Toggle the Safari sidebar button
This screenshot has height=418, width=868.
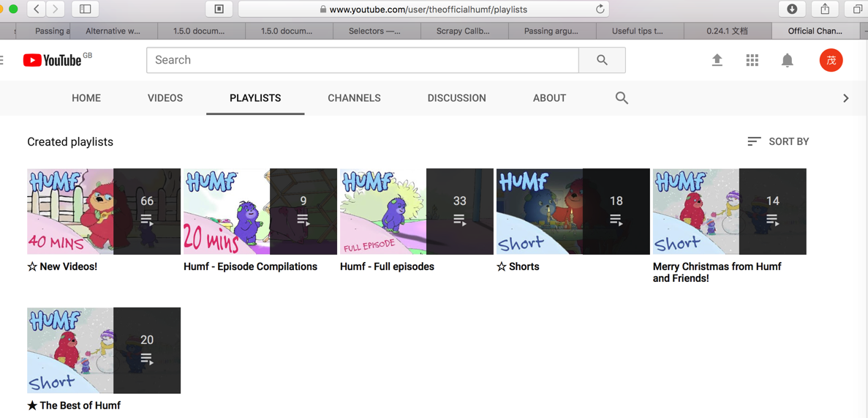coord(86,9)
